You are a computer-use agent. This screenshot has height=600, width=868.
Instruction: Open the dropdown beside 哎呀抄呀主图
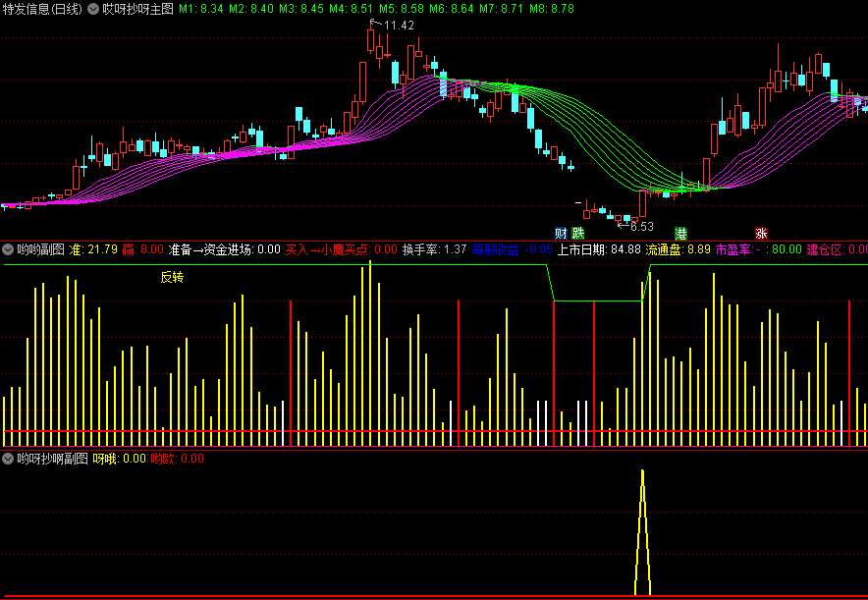pos(93,9)
